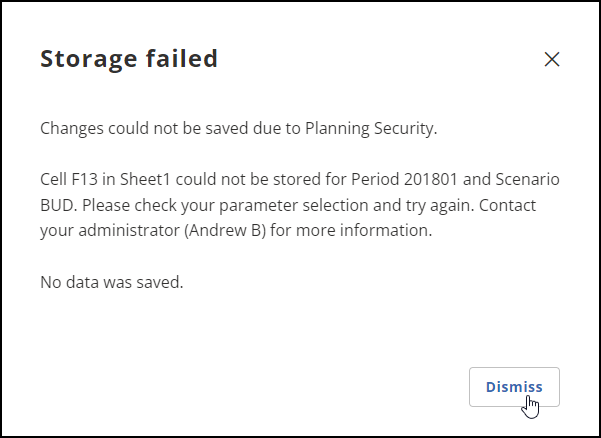This screenshot has width=601, height=438.
Task: Click the word 'failed' in the title
Action: coord(185,59)
